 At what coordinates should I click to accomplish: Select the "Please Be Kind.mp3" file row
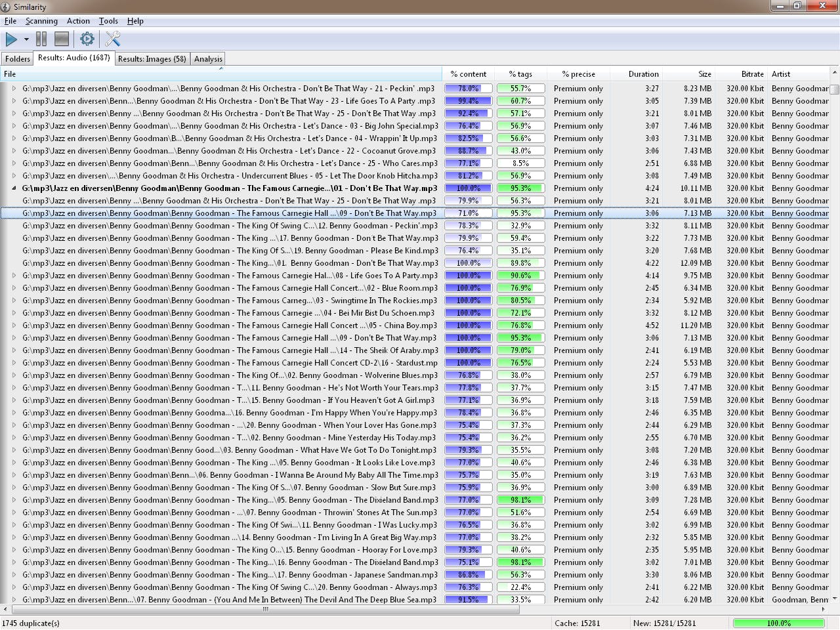(x=415, y=251)
